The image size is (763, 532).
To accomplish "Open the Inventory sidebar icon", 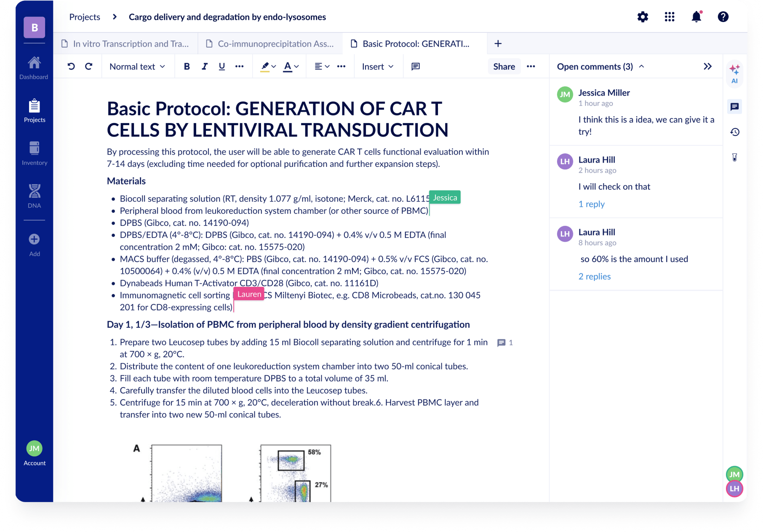I will click(35, 153).
